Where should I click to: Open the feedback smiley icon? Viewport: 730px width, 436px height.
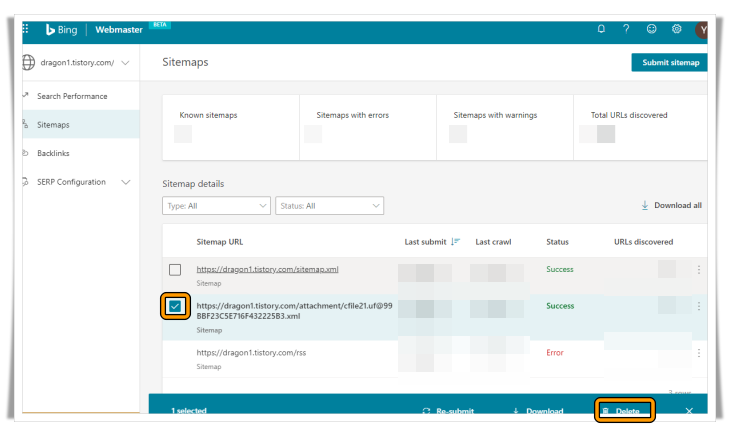[651, 29]
